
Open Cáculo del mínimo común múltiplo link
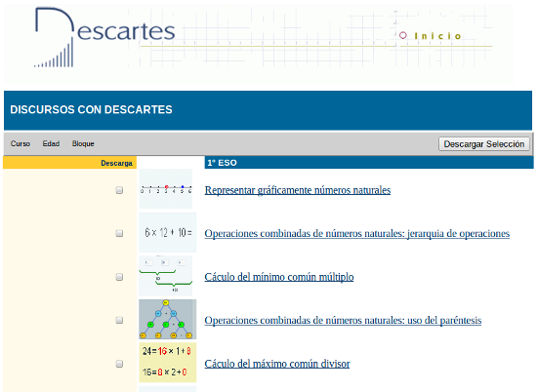(x=279, y=277)
